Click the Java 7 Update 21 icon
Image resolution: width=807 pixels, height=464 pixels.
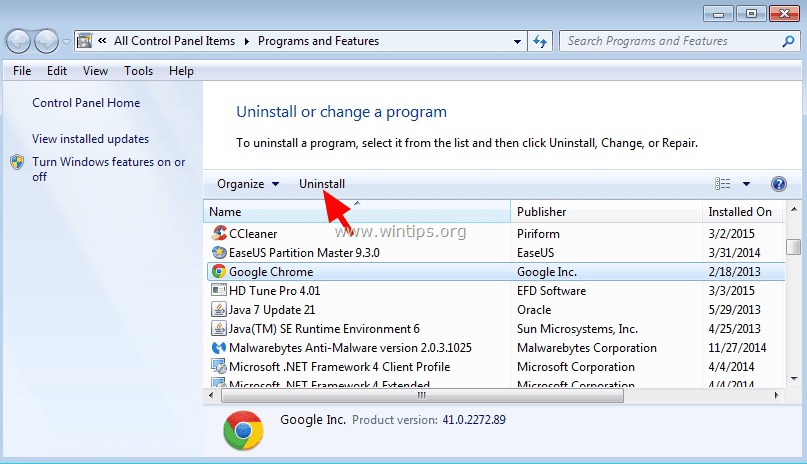[x=219, y=309]
